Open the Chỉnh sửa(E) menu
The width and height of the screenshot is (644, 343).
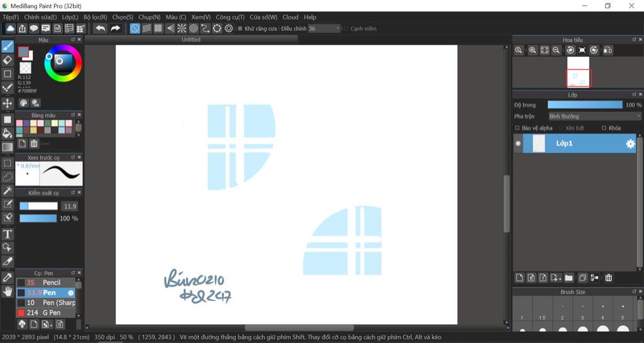tap(40, 17)
